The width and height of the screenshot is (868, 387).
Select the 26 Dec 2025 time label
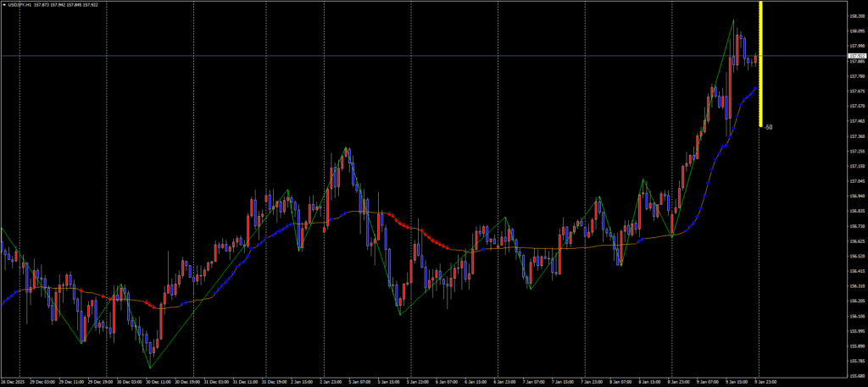13,382
